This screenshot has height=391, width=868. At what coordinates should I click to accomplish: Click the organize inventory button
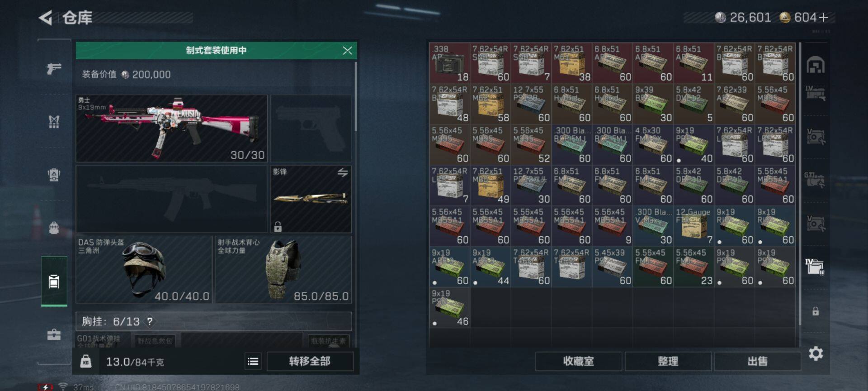668,361
